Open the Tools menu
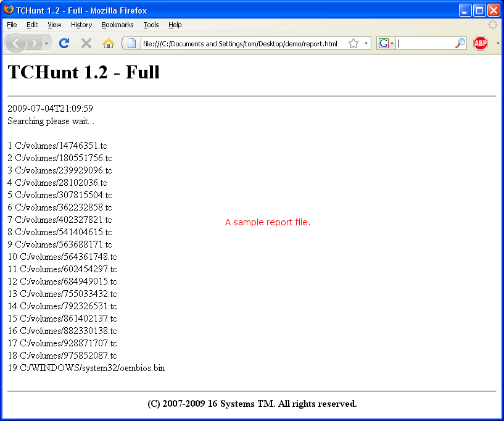504x421 pixels. coord(151,25)
